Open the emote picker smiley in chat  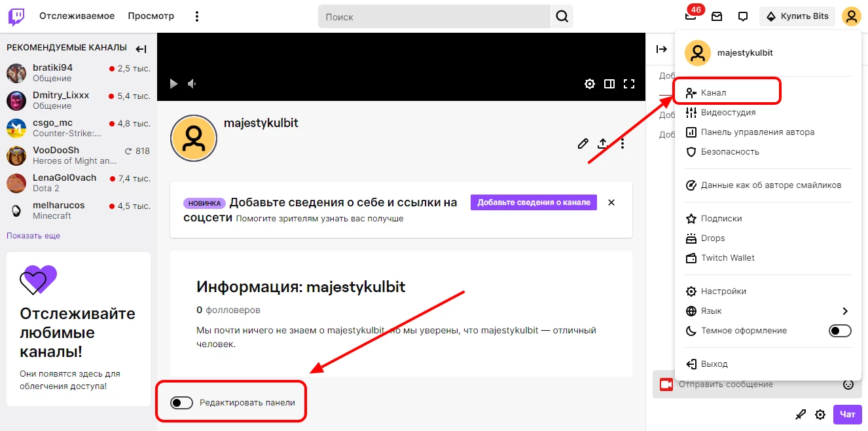point(848,384)
